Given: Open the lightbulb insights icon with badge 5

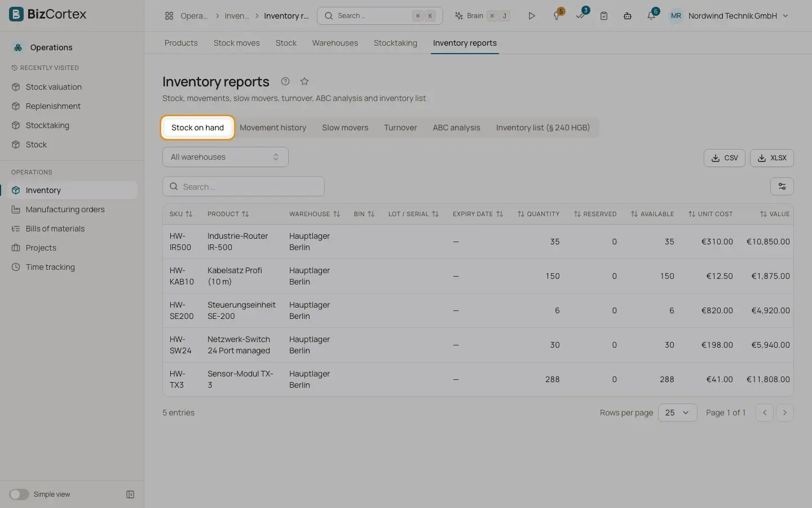Looking at the screenshot, I should (x=557, y=16).
